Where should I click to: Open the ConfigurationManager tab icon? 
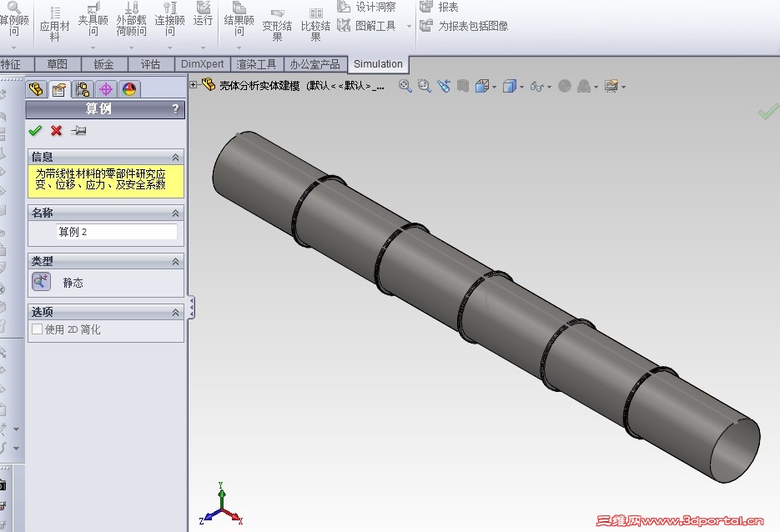pos(83,89)
